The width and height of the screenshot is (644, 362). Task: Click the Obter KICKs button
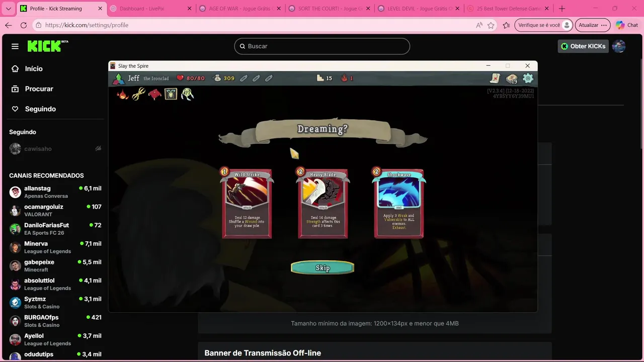[x=583, y=46]
